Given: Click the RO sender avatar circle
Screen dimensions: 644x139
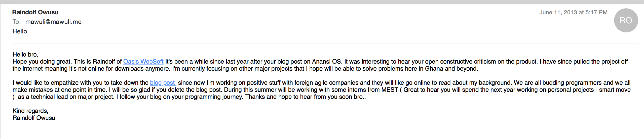Looking at the screenshot, I should coord(626,20).
